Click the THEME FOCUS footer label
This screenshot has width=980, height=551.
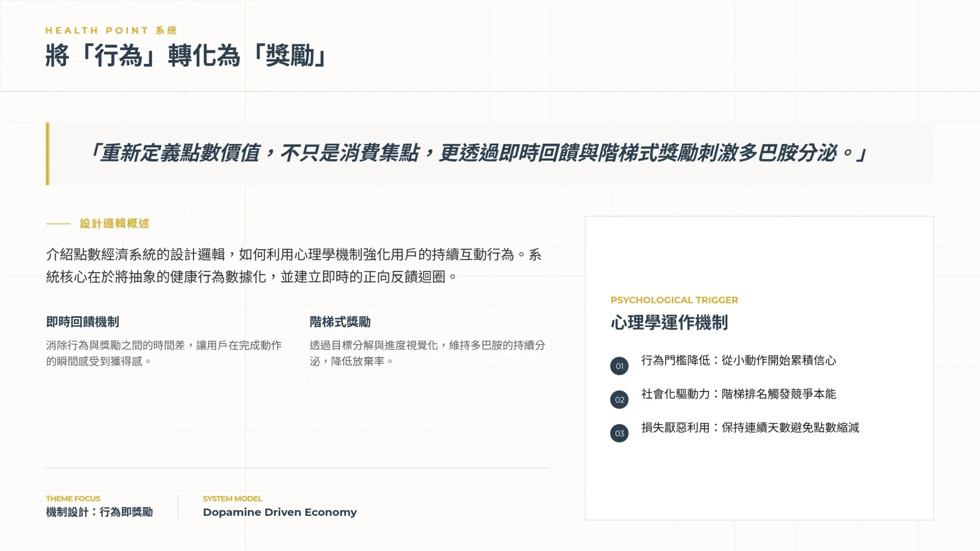point(73,498)
